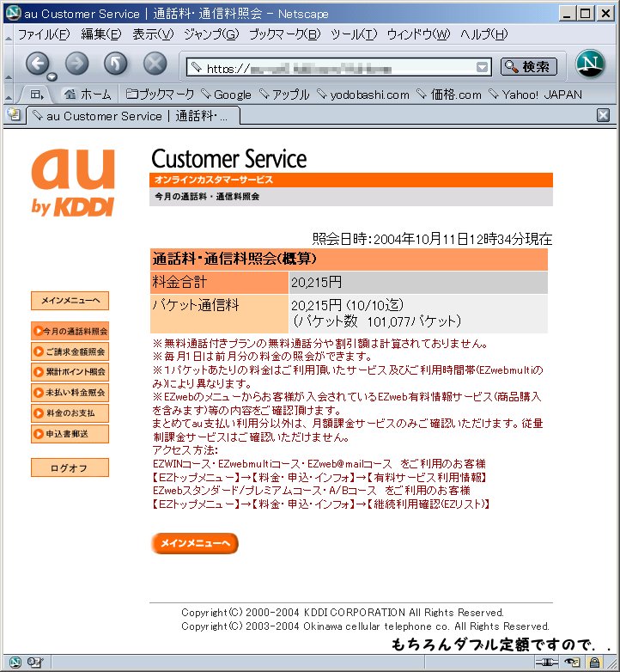Click the Reload page button

tap(116, 64)
